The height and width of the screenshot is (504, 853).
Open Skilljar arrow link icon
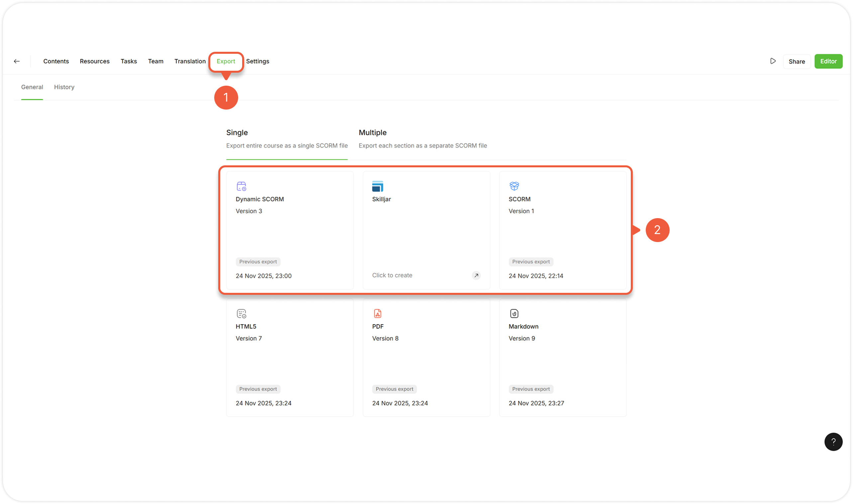[x=476, y=276]
